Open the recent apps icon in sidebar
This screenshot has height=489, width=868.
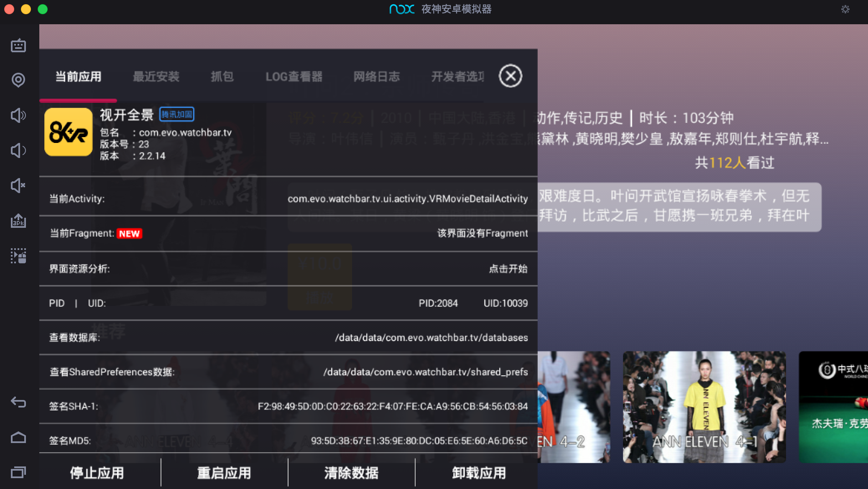pyautogui.click(x=18, y=472)
